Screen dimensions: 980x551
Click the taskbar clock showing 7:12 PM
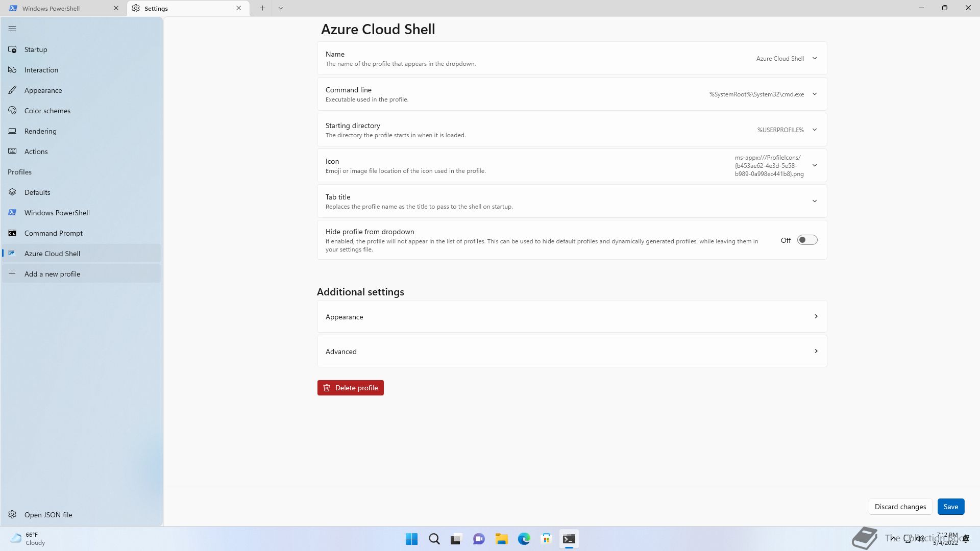pyautogui.click(x=946, y=539)
